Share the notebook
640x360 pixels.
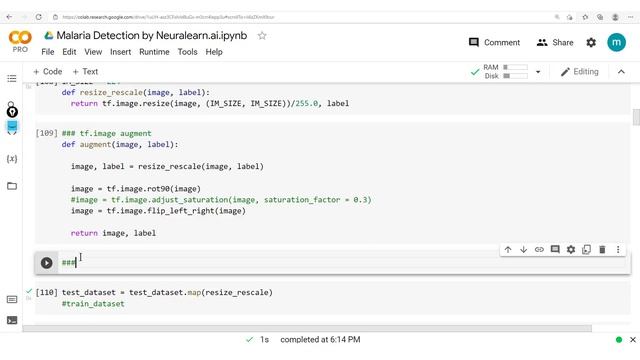coord(555,42)
